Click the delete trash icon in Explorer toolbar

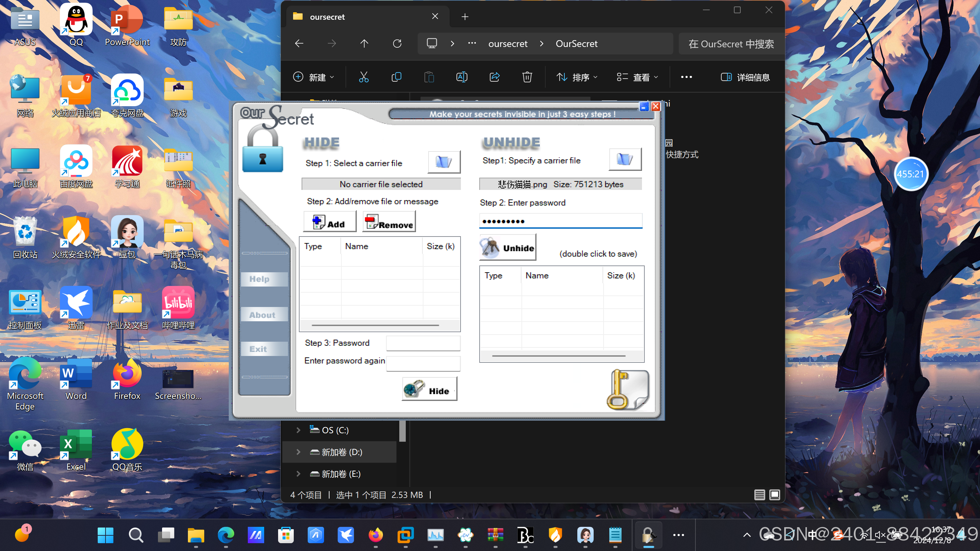(527, 77)
